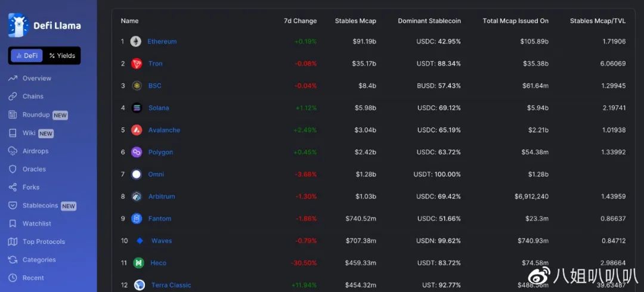Click the Heco chain icon
644x292 pixels.
pos(138,263)
